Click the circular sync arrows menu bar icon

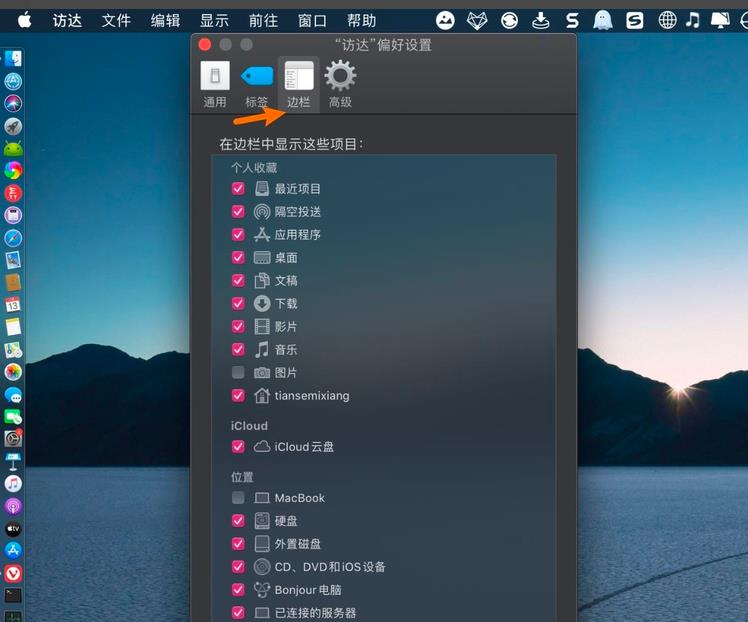(509, 21)
